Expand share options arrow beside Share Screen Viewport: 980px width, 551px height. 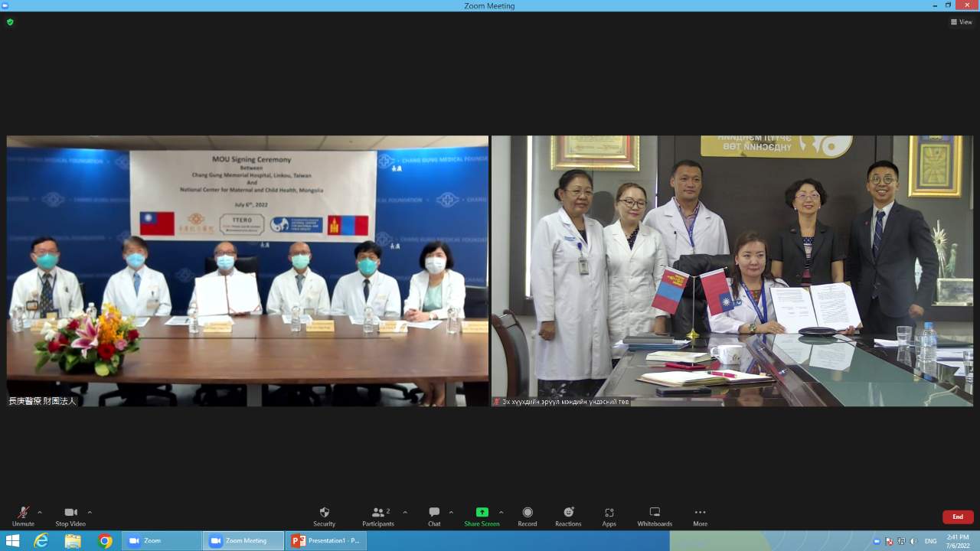(x=501, y=513)
